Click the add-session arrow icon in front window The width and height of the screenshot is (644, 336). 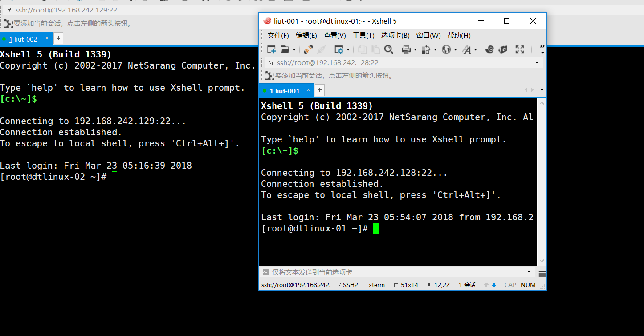click(x=269, y=75)
